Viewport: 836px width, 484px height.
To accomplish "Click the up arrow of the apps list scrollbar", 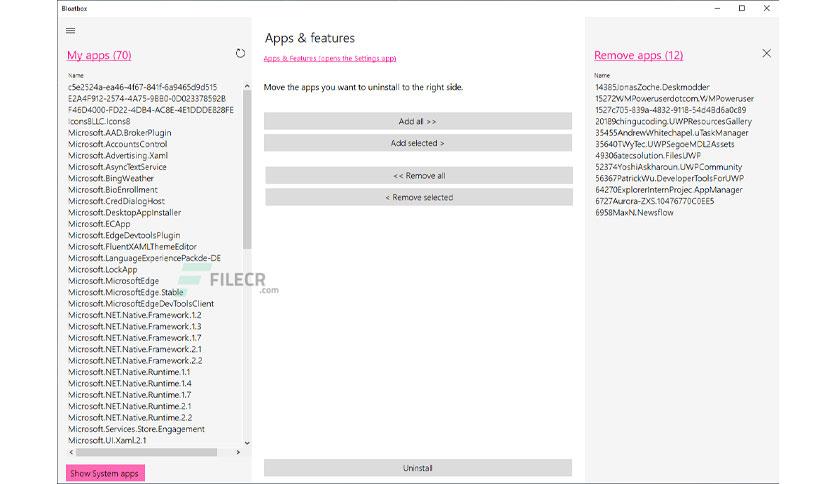I will (247, 86).
